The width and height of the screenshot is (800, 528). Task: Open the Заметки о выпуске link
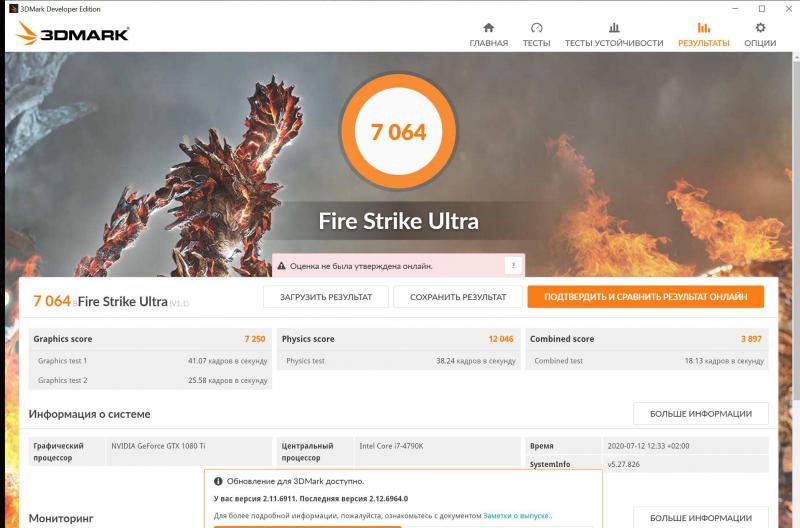click(517, 515)
